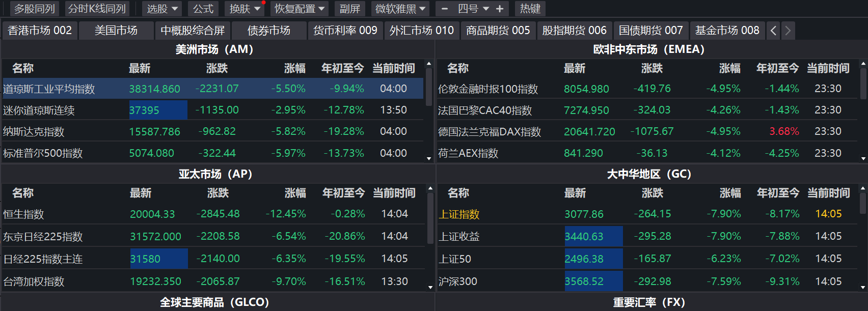Click scroll-down arrow in the 亚太市场 panel

coord(430,287)
